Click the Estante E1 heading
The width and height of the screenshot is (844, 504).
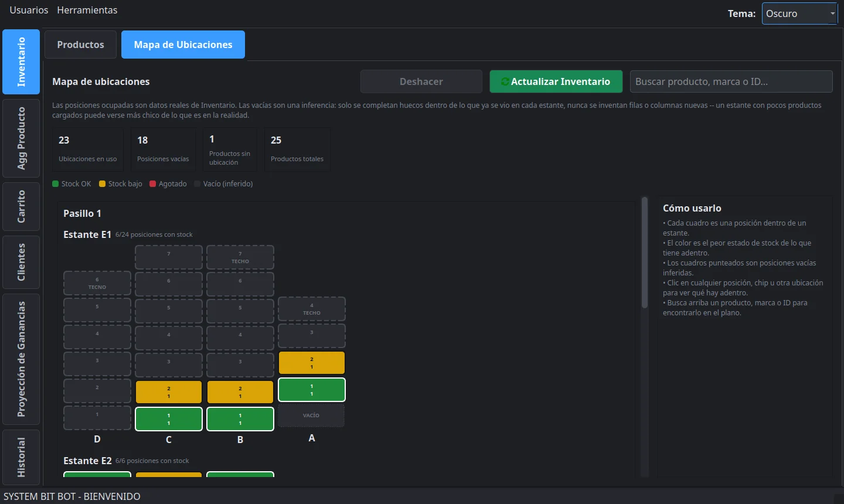pos(87,234)
